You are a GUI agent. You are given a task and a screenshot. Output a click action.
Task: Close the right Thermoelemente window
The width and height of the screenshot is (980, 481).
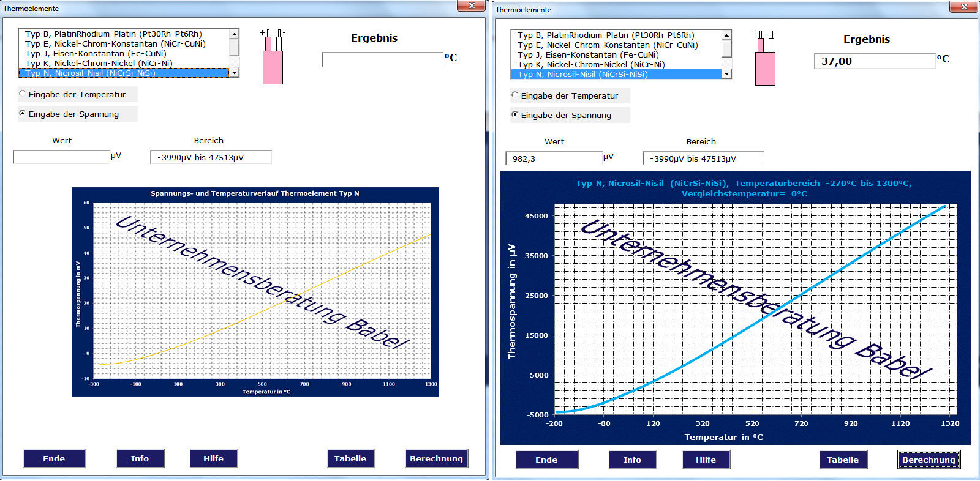964,7
